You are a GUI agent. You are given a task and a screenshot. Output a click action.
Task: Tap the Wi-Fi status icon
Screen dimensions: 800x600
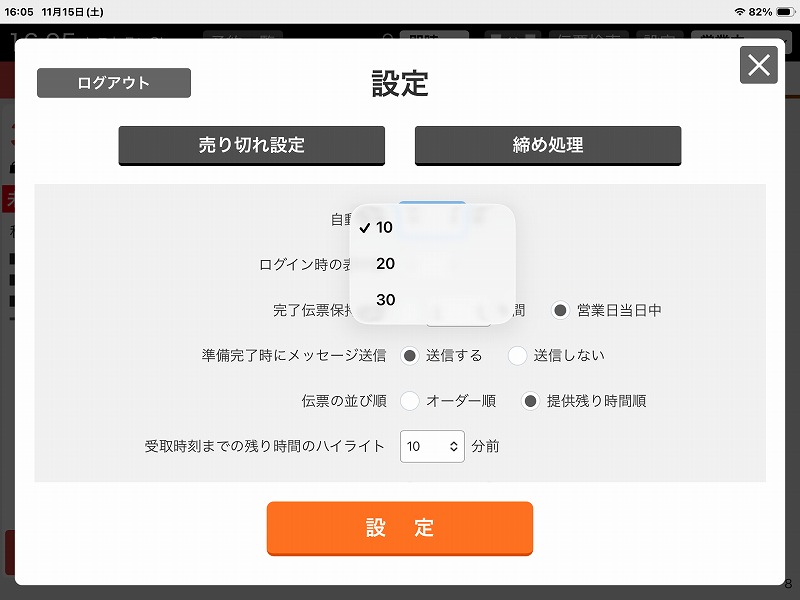pos(740,12)
